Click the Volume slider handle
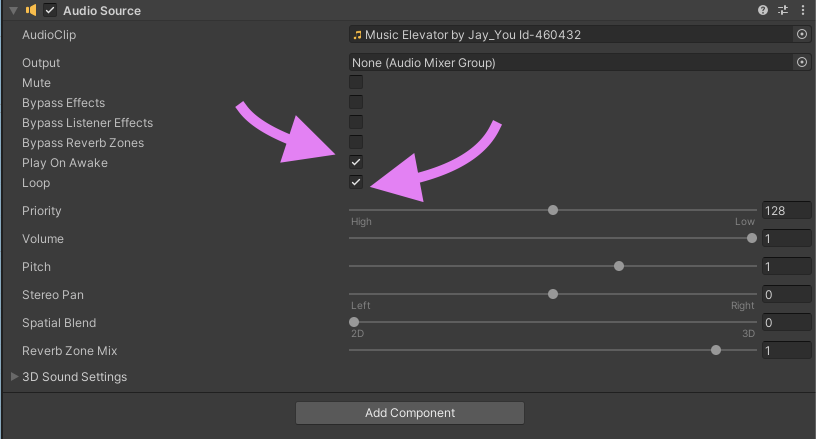The width and height of the screenshot is (816, 439). point(752,238)
